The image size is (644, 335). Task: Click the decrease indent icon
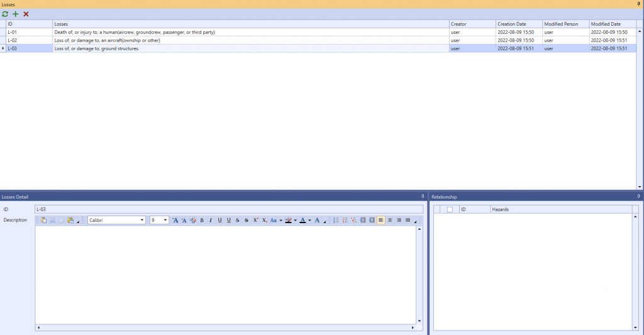363,220
